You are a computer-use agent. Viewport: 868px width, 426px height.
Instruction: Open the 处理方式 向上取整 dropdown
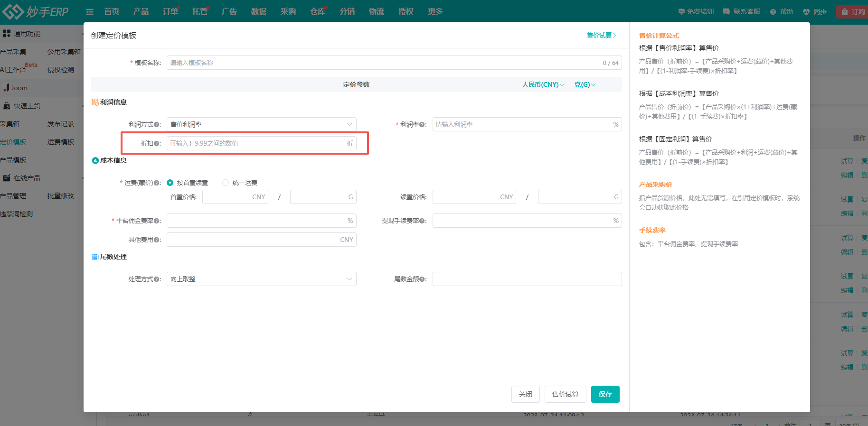pos(261,279)
